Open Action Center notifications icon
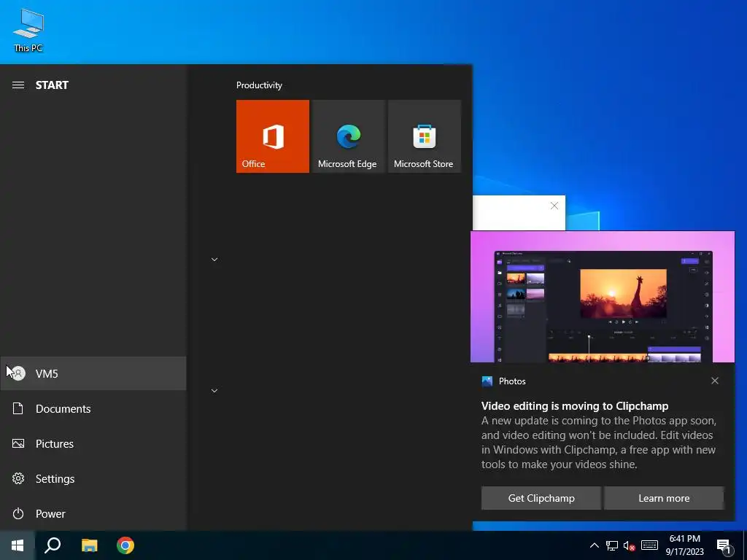The image size is (747, 560). (724, 546)
